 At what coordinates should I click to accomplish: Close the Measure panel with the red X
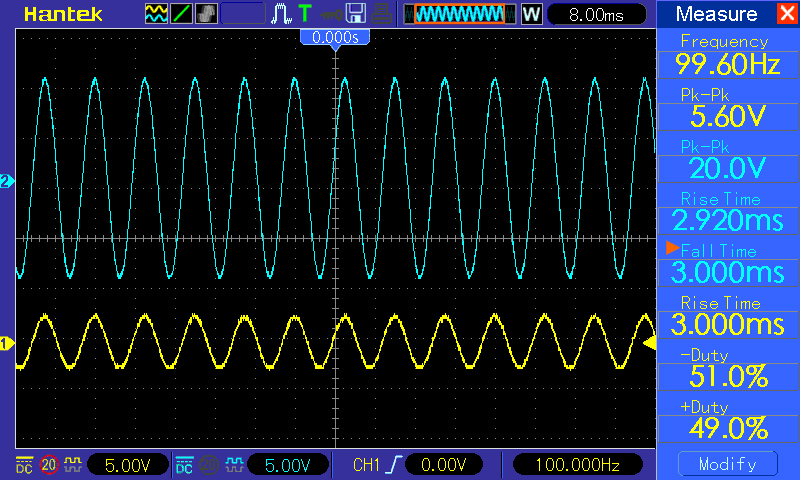coord(786,13)
